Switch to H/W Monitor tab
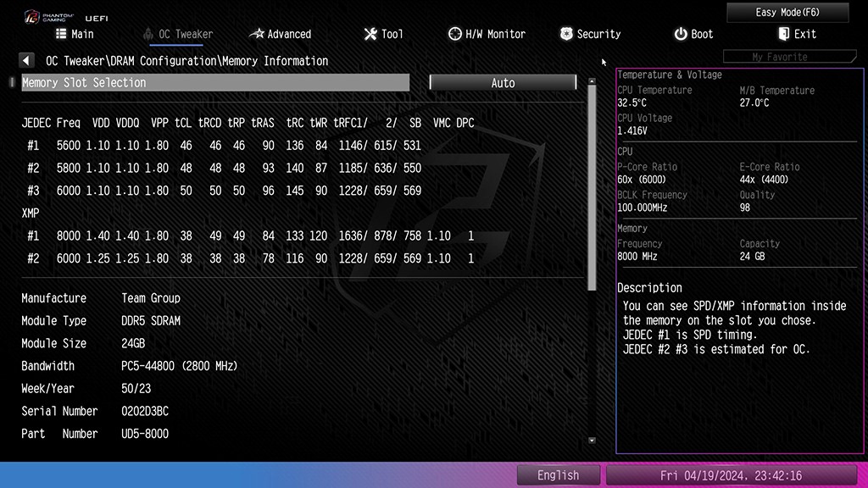Image resolution: width=868 pixels, height=488 pixels. 487,34
